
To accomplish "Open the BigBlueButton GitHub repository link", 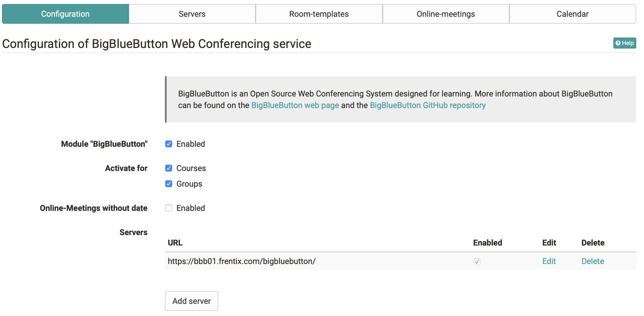I will coord(428,105).
